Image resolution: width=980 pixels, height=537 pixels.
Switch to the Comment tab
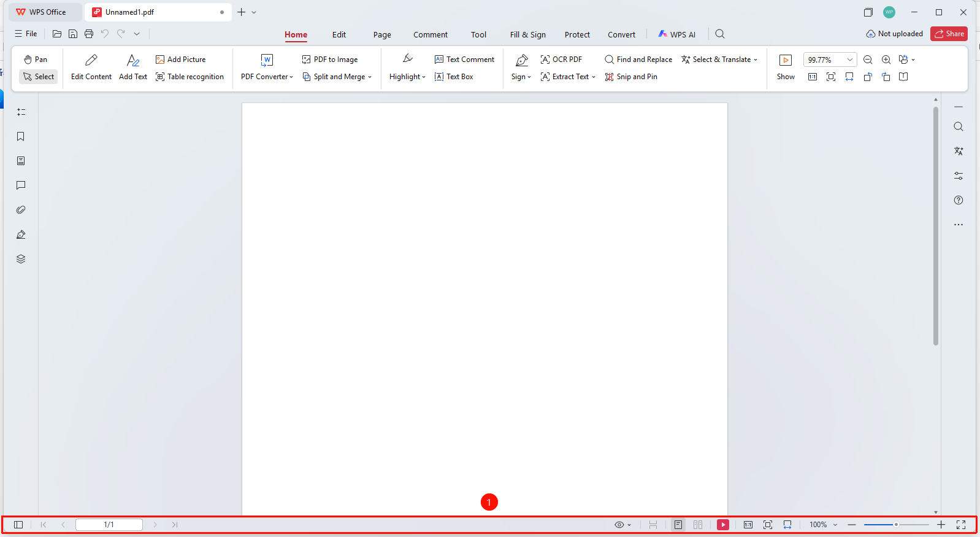pyautogui.click(x=431, y=34)
